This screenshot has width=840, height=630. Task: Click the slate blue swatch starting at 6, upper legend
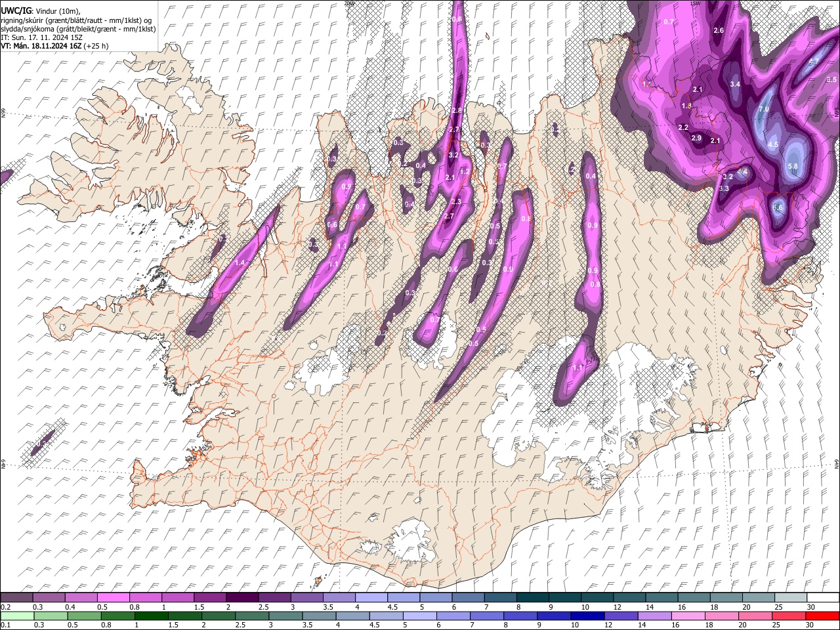[x=468, y=597]
